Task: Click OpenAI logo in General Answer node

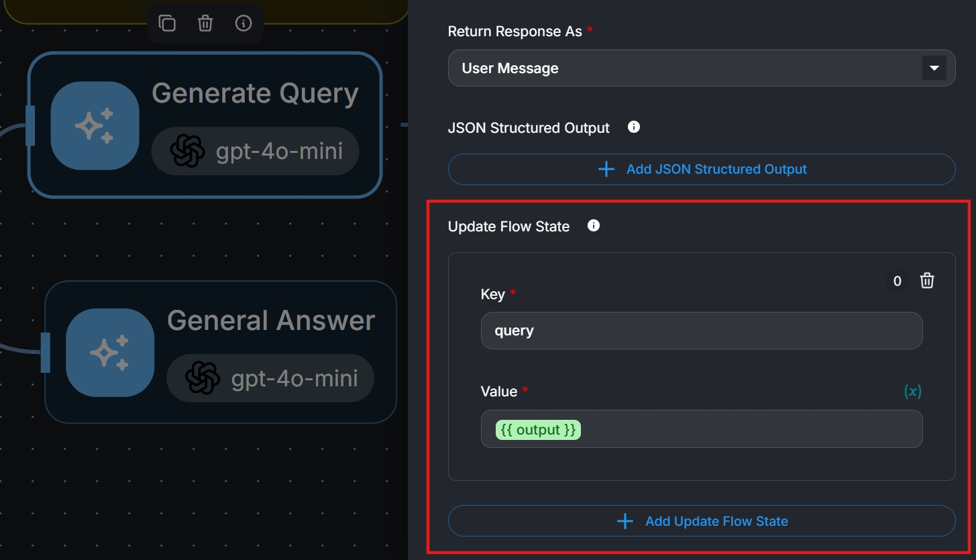Action: [x=203, y=378]
